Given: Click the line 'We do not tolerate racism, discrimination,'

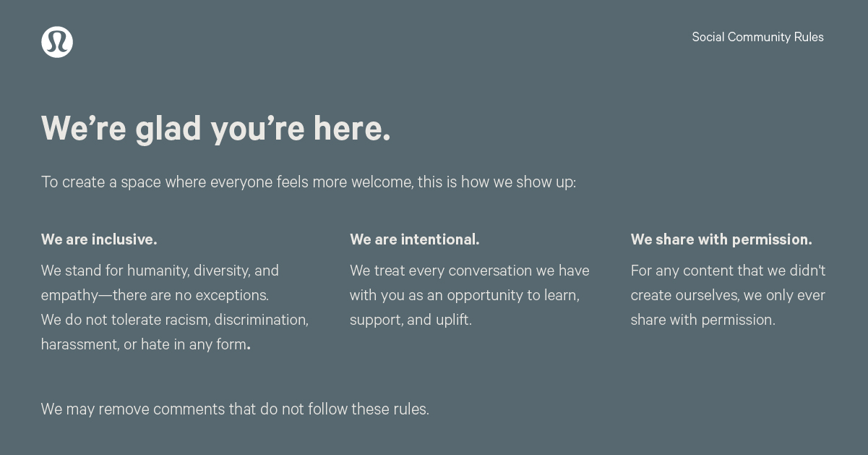Looking at the screenshot, I should 174,320.
